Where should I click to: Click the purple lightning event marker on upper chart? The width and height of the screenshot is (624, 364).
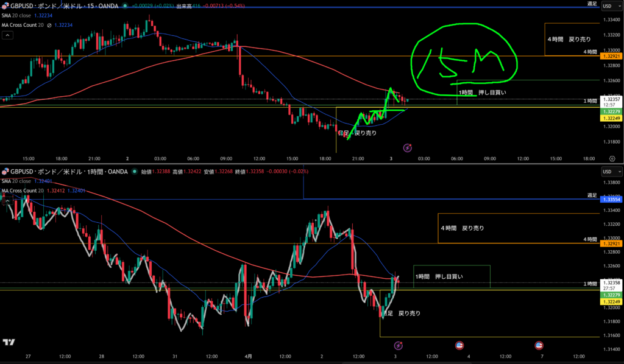coord(408,147)
